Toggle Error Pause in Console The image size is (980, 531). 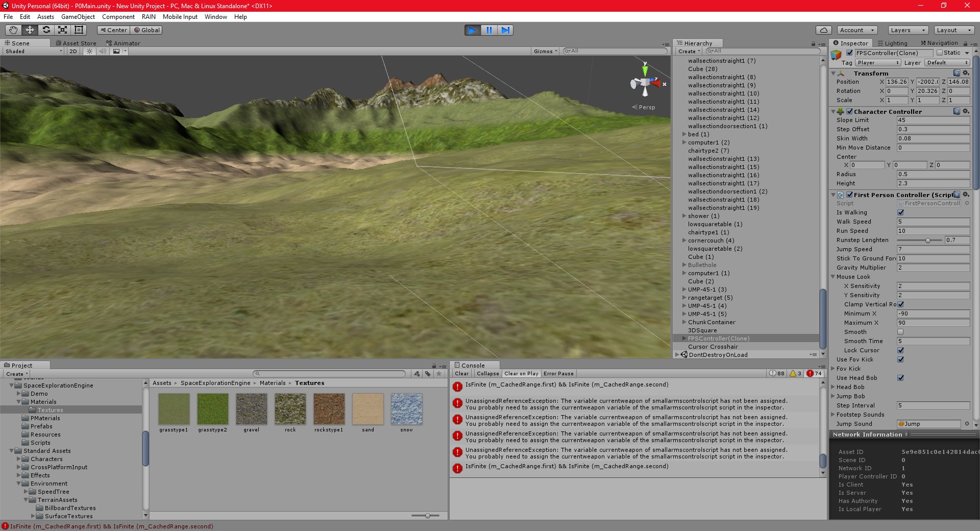coord(558,374)
